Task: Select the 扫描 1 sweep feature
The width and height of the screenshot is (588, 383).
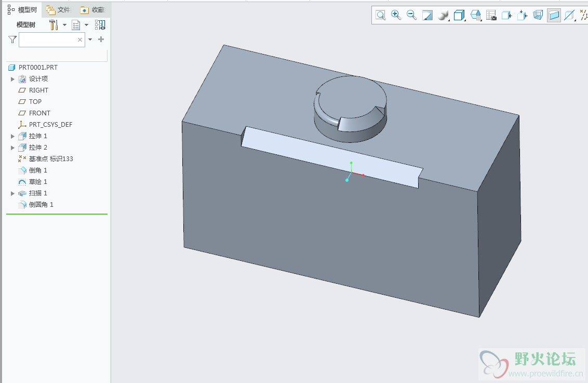Action: tap(38, 193)
